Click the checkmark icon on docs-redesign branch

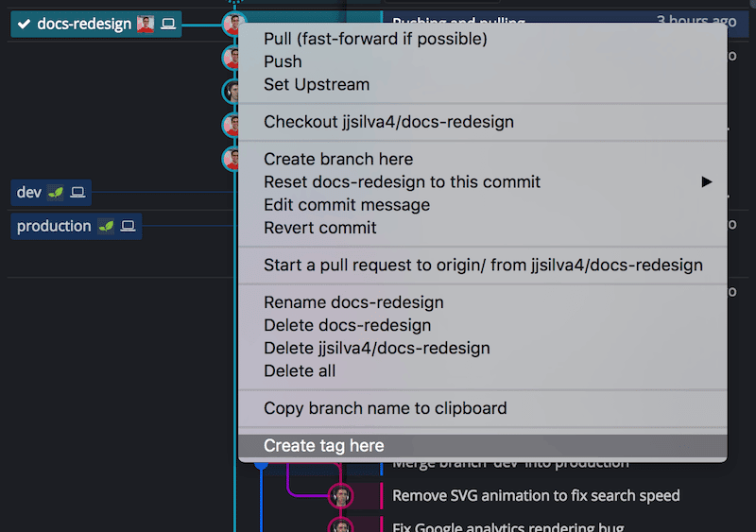pyautogui.click(x=25, y=24)
